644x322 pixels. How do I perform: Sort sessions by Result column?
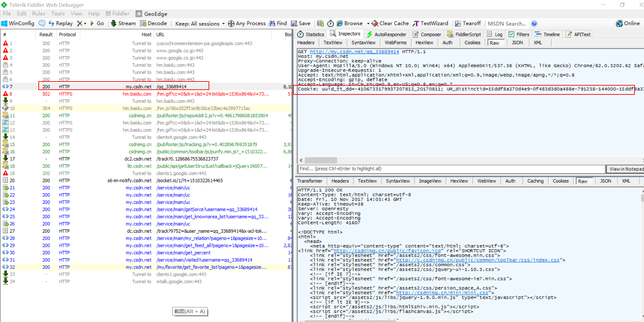click(46, 34)
